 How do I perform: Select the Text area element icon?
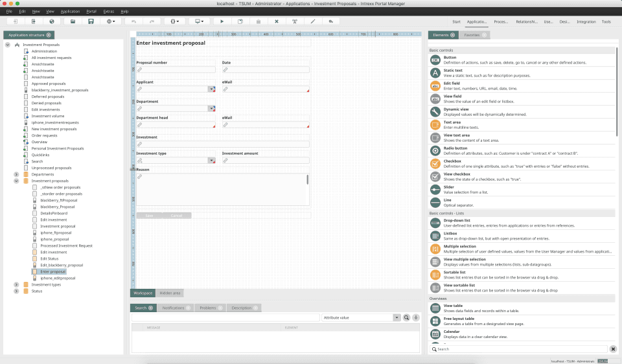click(x=435, y=125)
